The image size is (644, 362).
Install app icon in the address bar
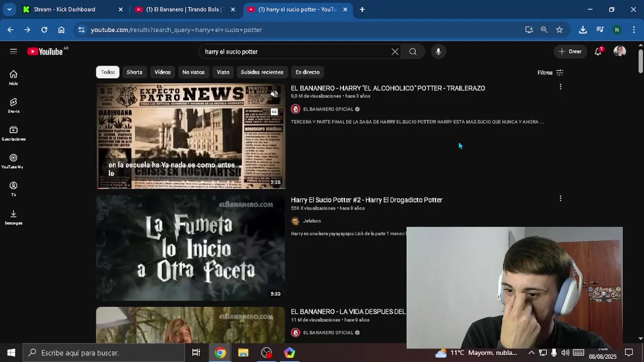coord(529,30)
